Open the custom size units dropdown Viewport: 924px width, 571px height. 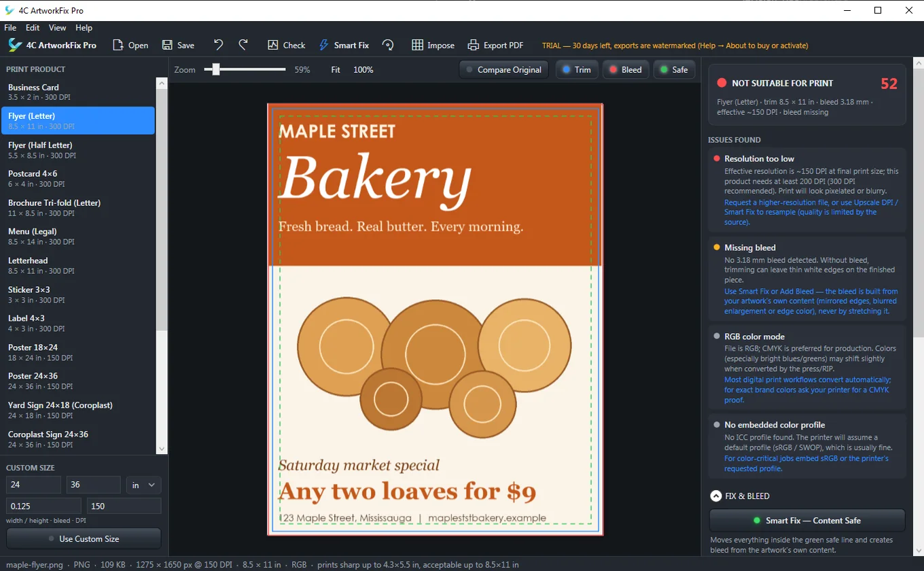click(x=144, y=485)
